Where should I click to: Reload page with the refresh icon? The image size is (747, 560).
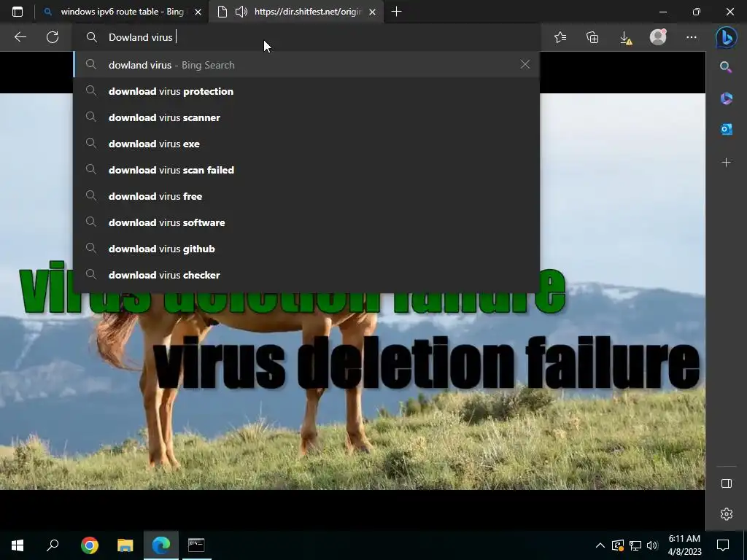[53, 37]
